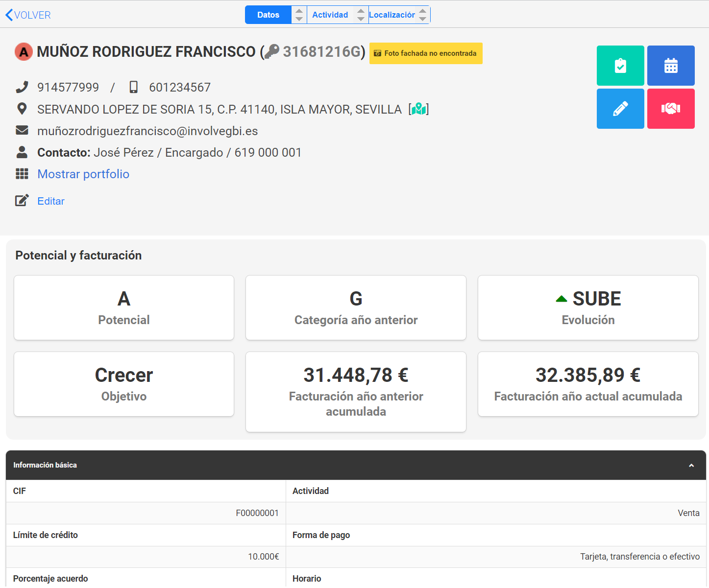Click the red handshake icon button
The image size is (709, 588).
(x=671, y=109)
